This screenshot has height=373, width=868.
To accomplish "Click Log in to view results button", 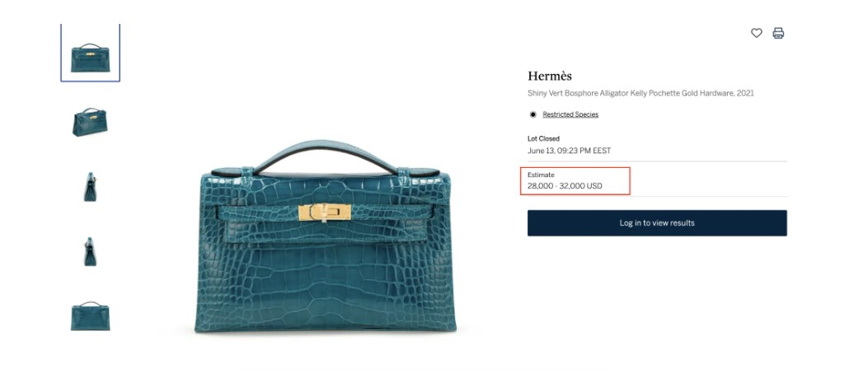I will pyautogui.click(x=657, y=222).
